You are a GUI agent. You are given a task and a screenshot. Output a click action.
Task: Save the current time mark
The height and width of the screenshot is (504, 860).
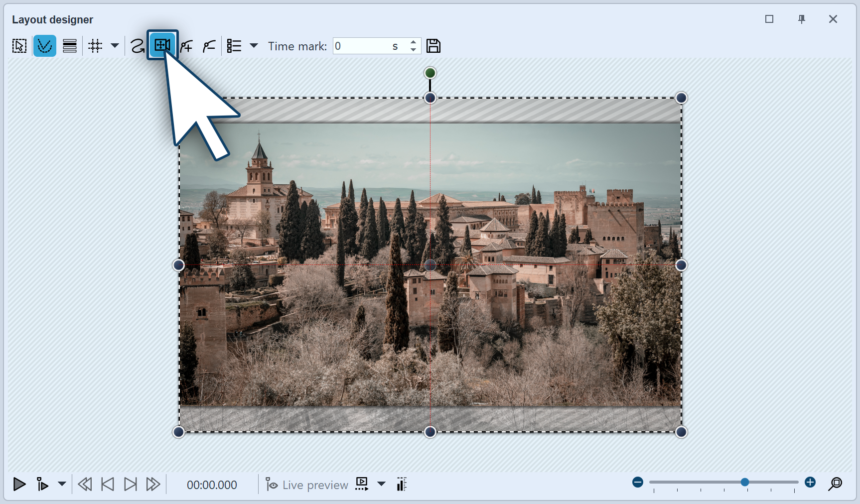tap(433, 45)
